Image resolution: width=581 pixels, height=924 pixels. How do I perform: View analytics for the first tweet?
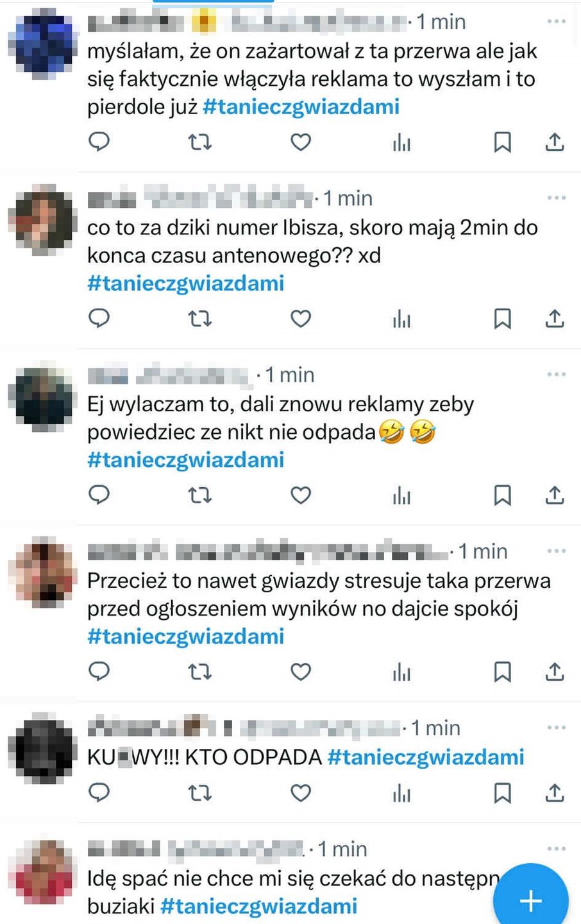coord(401,141)
